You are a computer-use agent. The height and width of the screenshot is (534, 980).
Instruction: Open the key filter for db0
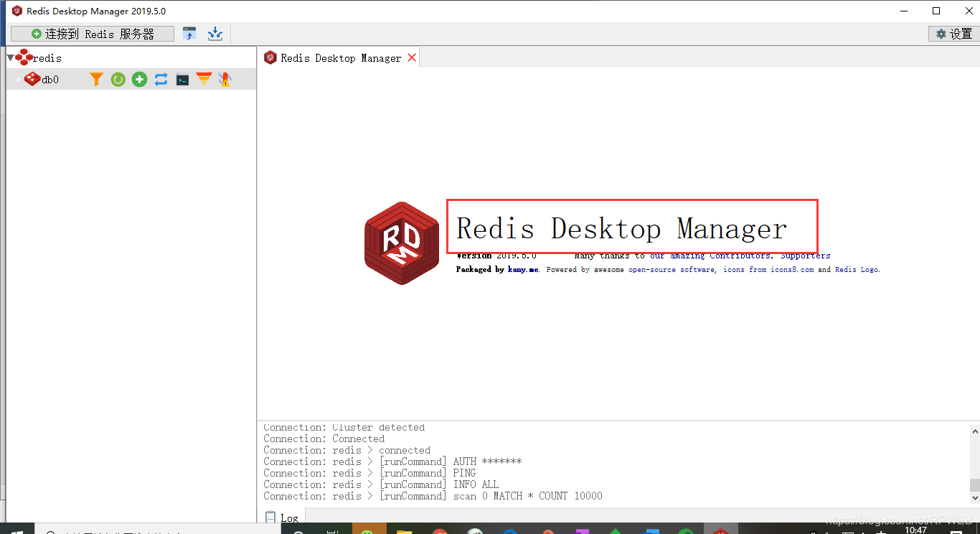pyautogui.click(x=96, y=80)
